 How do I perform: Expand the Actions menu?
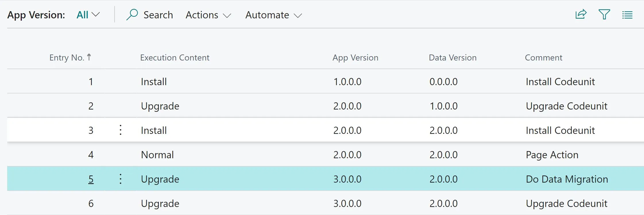(208, 15)
